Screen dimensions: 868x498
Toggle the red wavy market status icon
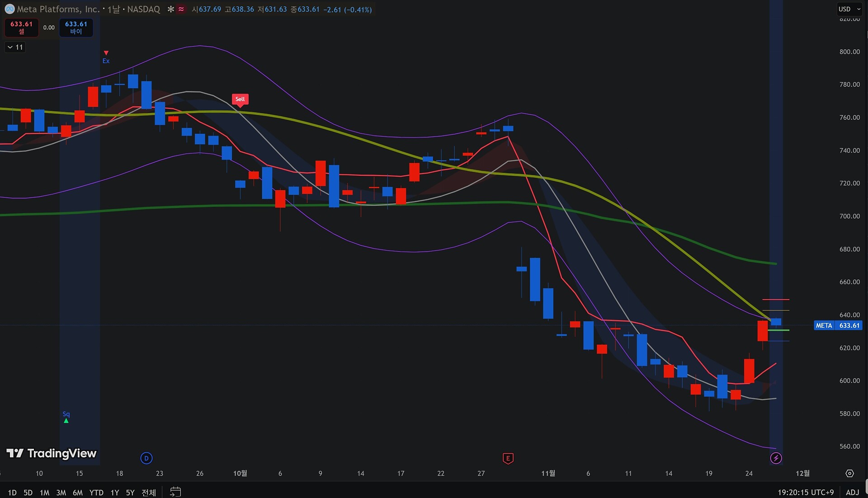pos(181,9)
